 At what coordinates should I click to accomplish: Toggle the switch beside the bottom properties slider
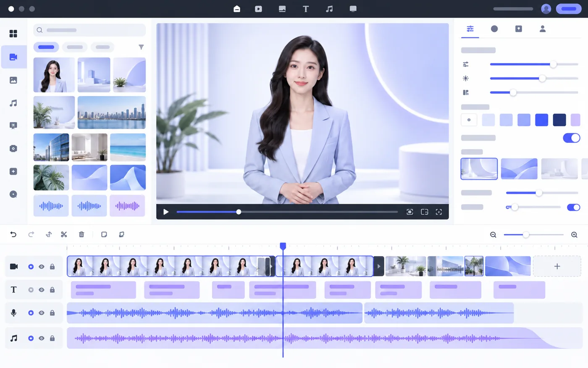coord(573,207)
